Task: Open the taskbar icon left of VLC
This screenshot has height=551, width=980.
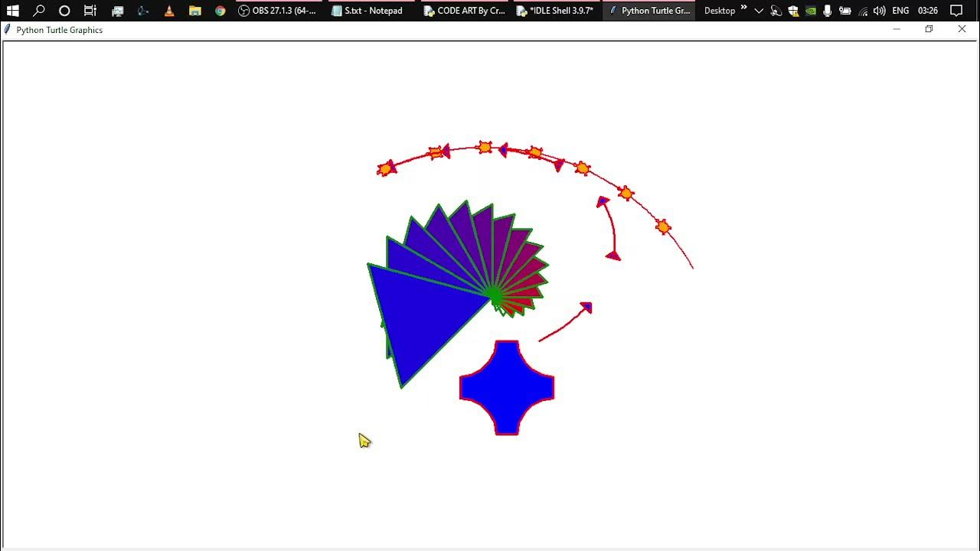Action: point(143,11)
